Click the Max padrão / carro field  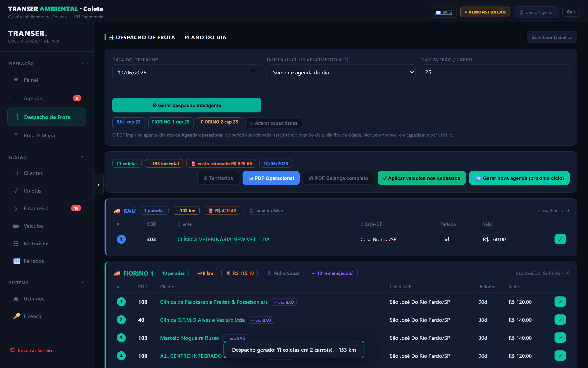(x=495, y=72)
